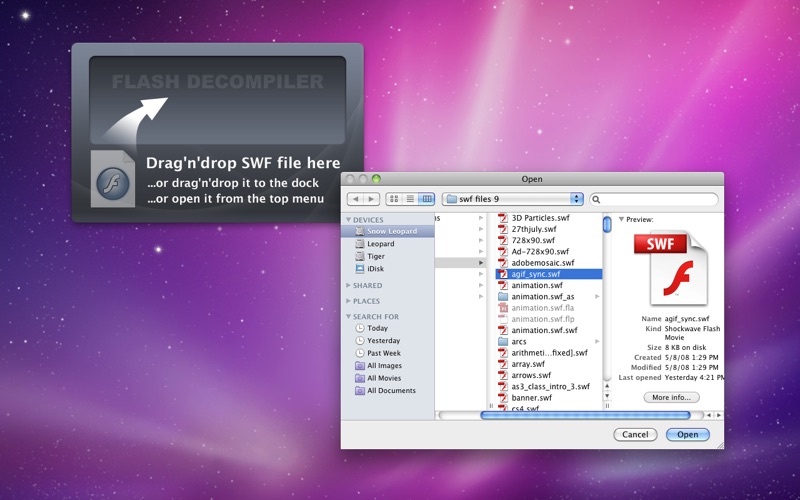Switch to list view in Open dialog

(x=410, y=199)
